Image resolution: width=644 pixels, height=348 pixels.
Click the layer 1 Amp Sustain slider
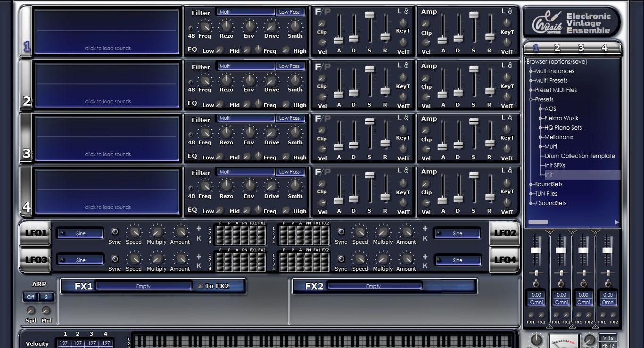(473, 15)
